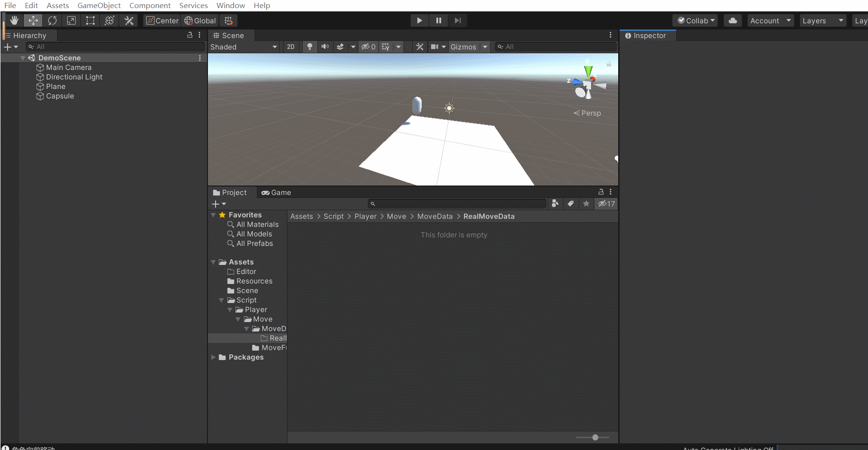Toggle Global rotation mode button
The width and height of the screenshot is (868, 450).
click(200, 20)
